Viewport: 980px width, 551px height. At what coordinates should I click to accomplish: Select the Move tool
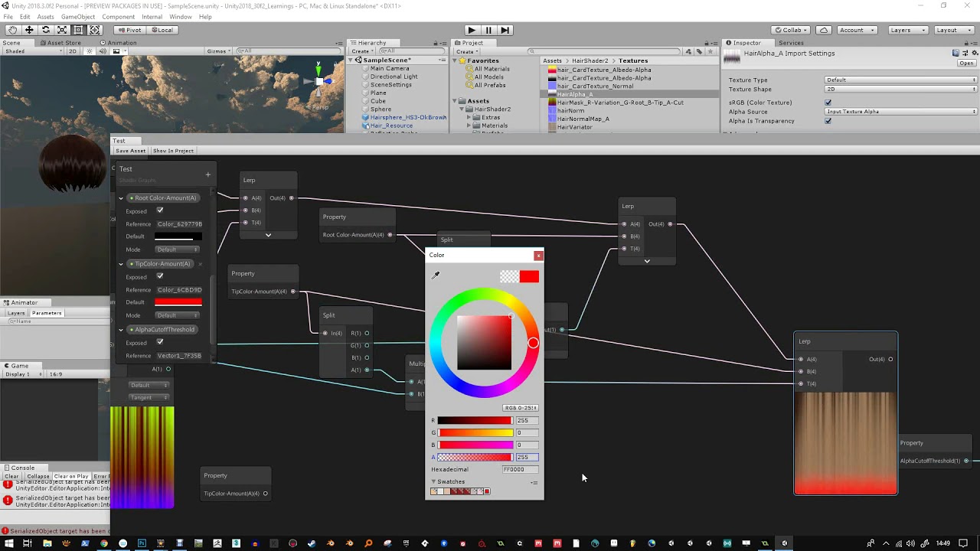pyautogui.click(x=29, y=30)
